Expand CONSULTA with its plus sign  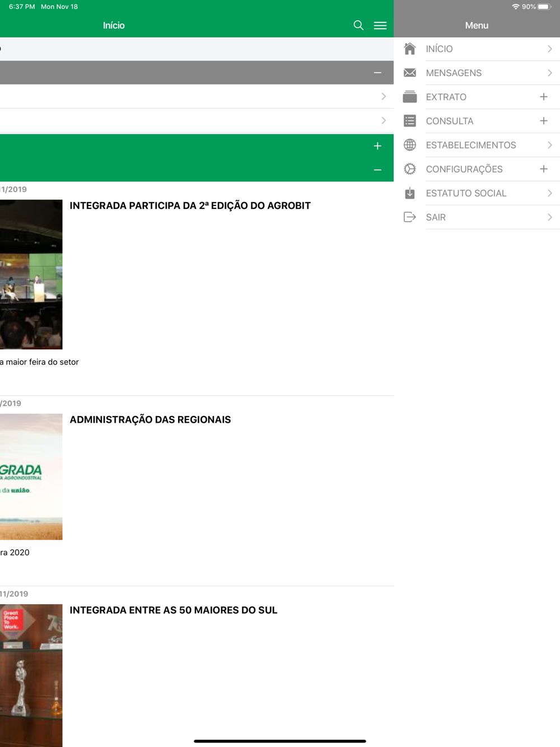tap(543, 121)
